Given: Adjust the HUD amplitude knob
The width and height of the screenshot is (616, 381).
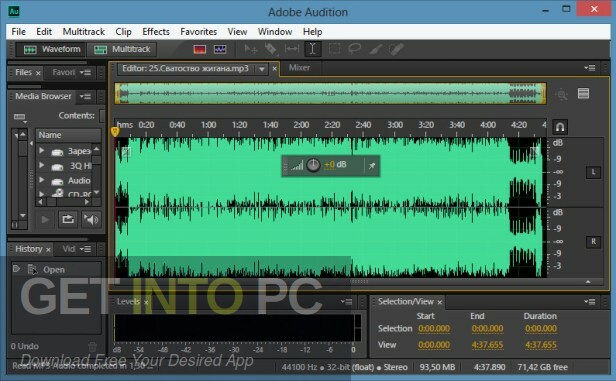Looking at the screenshot, I should point(313,165).
